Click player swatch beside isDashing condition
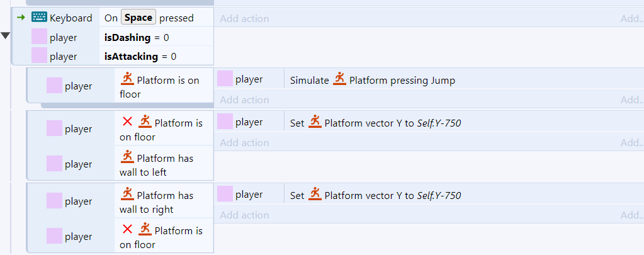Image resolution: width=644 pixels, height=255 pixels. pos(40,37)
